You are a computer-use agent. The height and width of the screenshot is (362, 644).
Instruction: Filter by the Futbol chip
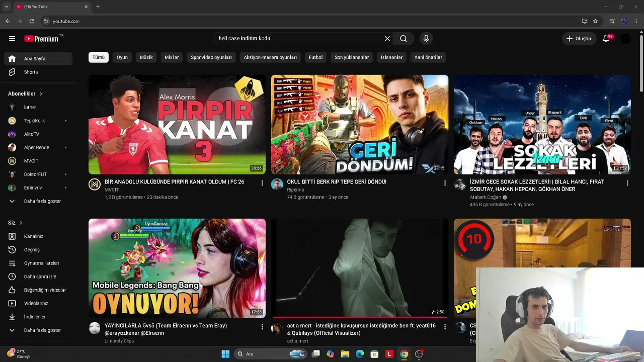pyautogui.click(x=316, y=57)
